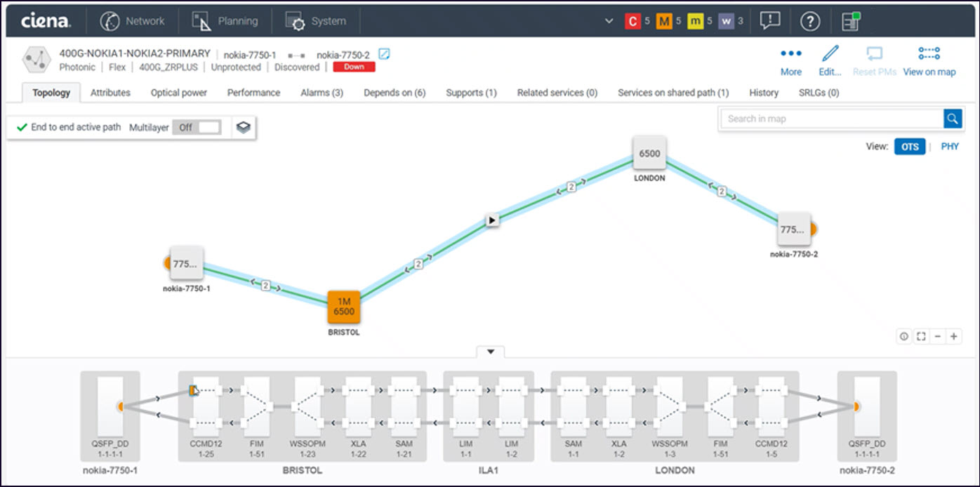Select the CCMD12 1-25 card
The height and width of the screenshot is (487, 980).
(x=205, y=407)
